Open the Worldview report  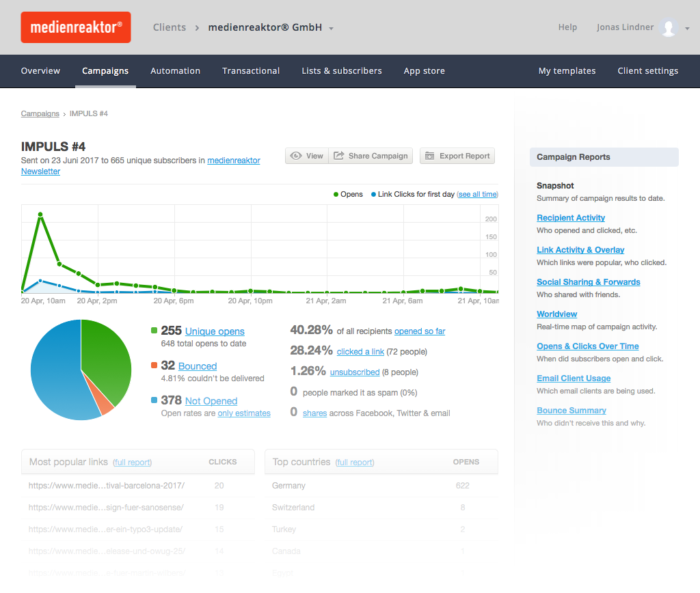[x=556, y=314]
